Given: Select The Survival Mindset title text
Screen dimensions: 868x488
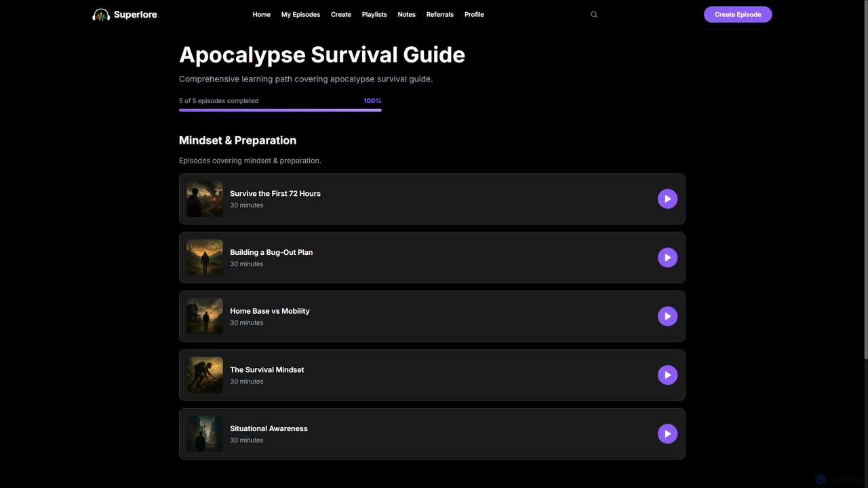Looking at the screenshot, I should pos(267,369).
